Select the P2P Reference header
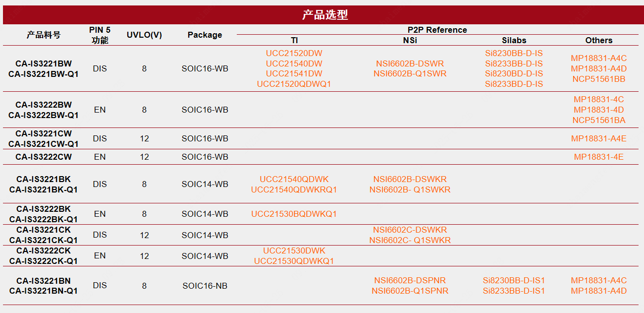This screenshot has height=313, width=644. tap(437, 30)
